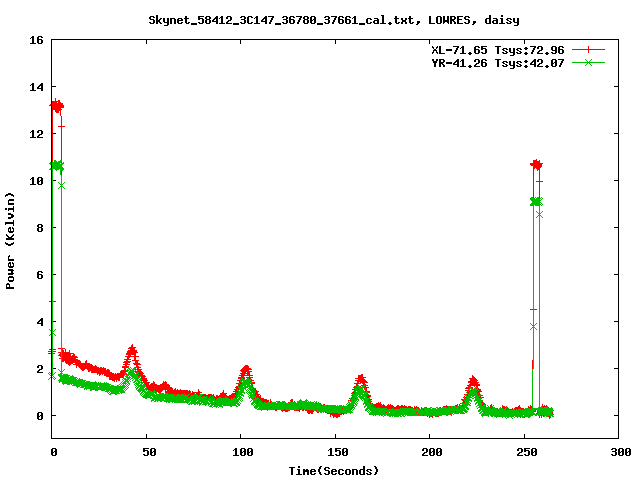Image resolution: width=640 pixels, height=480 pixels.
Task: Click the y-axis tick label 10
Action: [x=36, y=181]
